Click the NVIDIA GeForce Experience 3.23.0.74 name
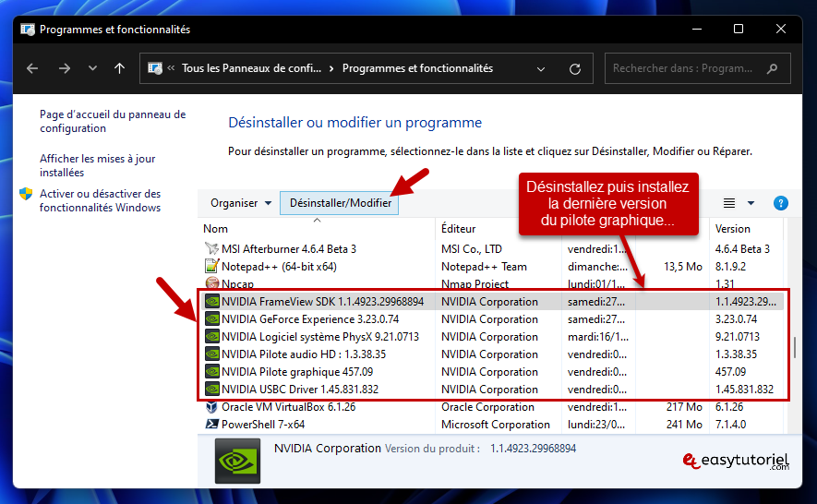This screenshot has height=504, width=817. (x=310, y=319)
